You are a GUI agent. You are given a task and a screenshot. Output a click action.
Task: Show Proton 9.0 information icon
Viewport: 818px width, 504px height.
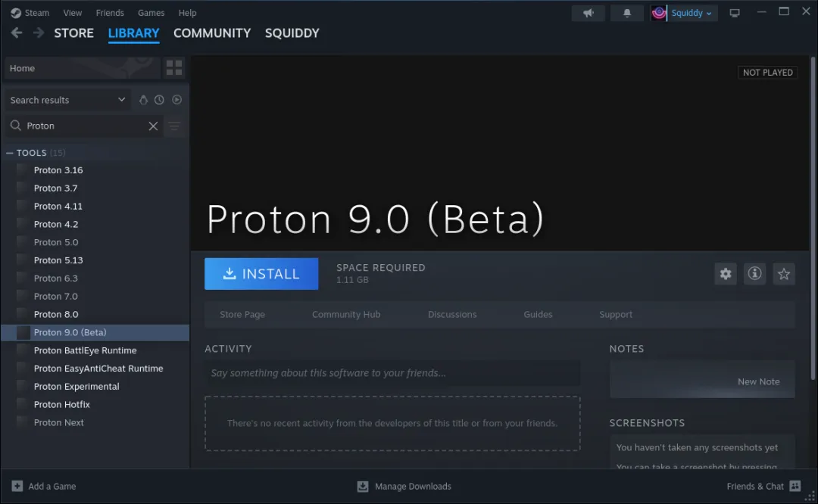pyautogui.click(x=755, y=274)
